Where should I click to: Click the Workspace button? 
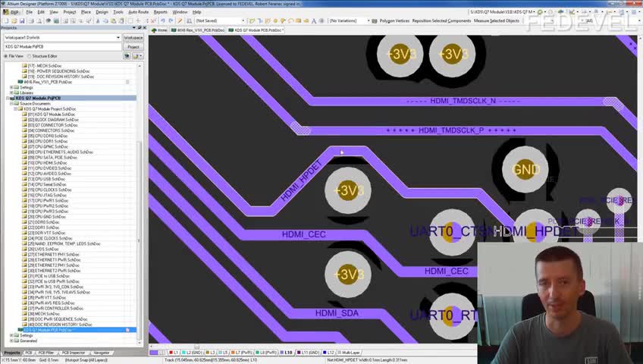[133, 38]
